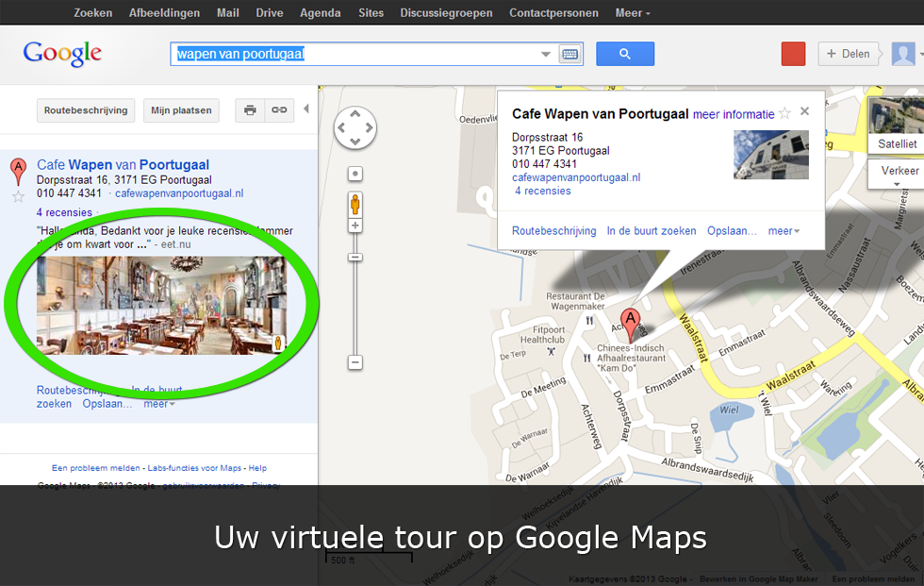Print the map with printer icon
Image resolution: width=924 pixels, height=586 pixels.
[250, 110]
